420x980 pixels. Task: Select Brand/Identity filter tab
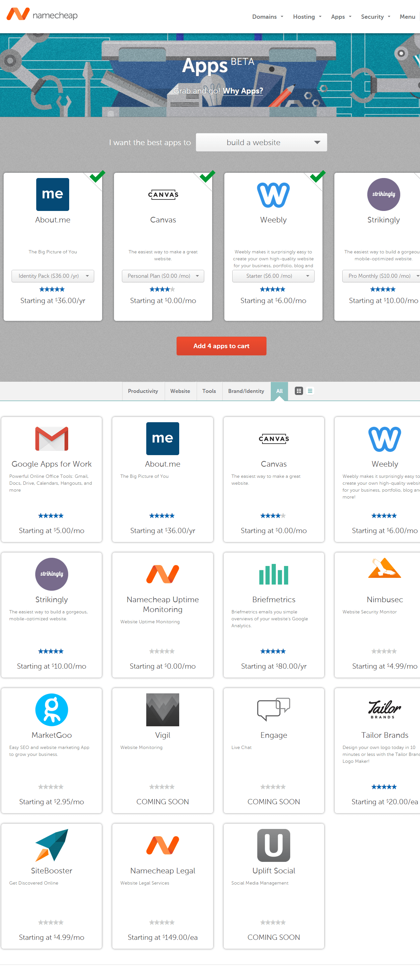pos(246,391)
